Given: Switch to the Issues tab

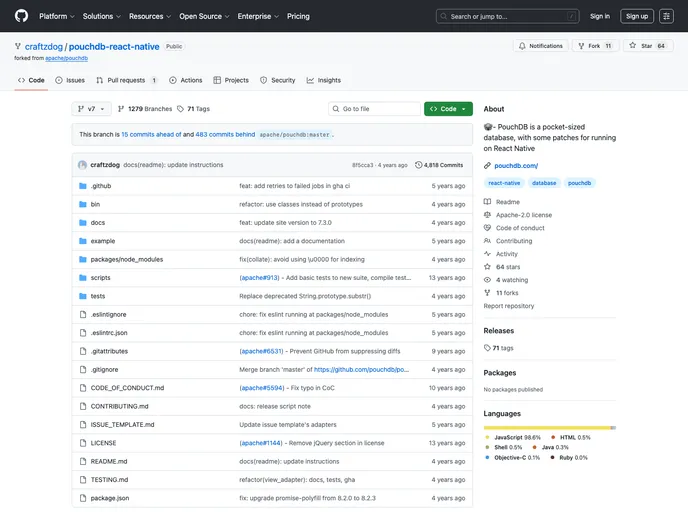Looking at the screenshot, I should [70, 80].
